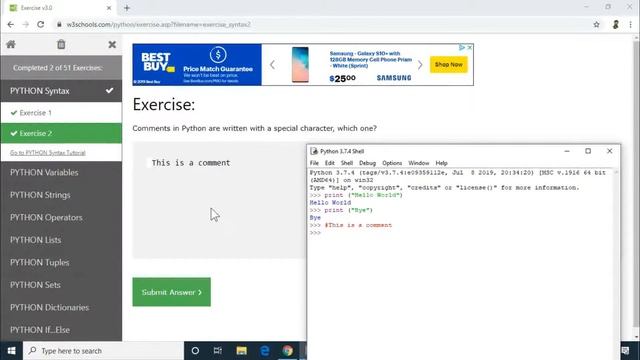Open the Shell menu in Python Shell
The width and height of the screenshot is (640, 360).
(x=347, y=163)
